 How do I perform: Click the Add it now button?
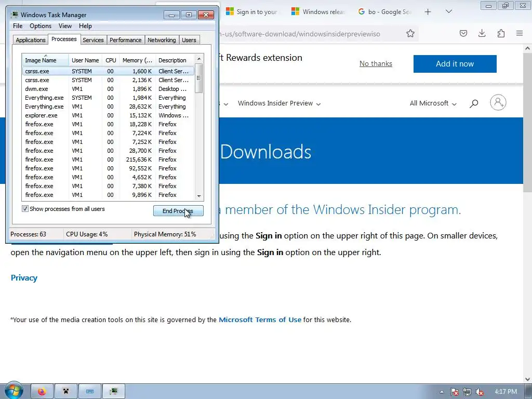455,64
